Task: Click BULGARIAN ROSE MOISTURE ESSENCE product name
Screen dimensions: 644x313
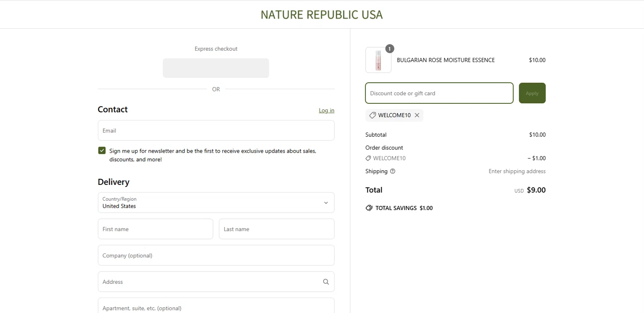Action: click(446, 60)
